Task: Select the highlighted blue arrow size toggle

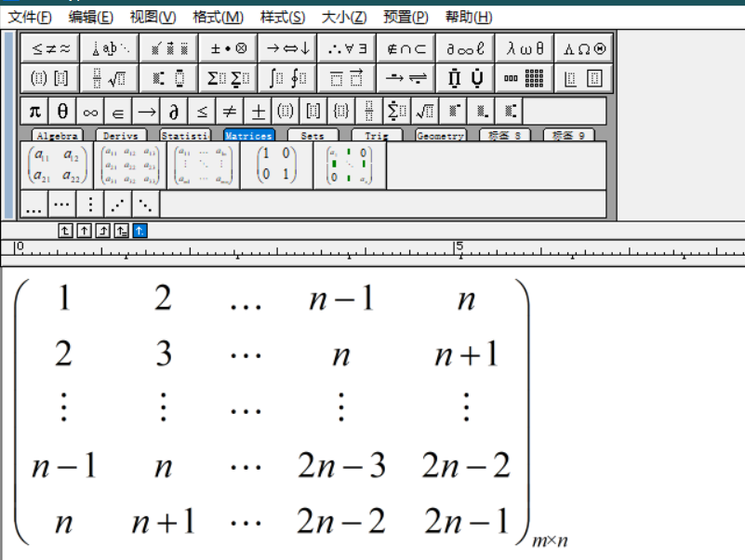Action: 138,230
